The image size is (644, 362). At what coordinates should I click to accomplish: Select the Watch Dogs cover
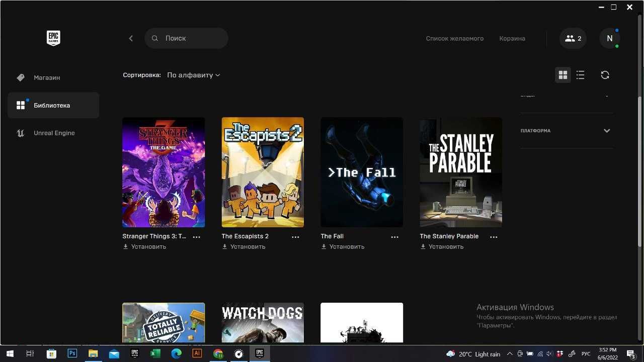click(x=263, y=323)
